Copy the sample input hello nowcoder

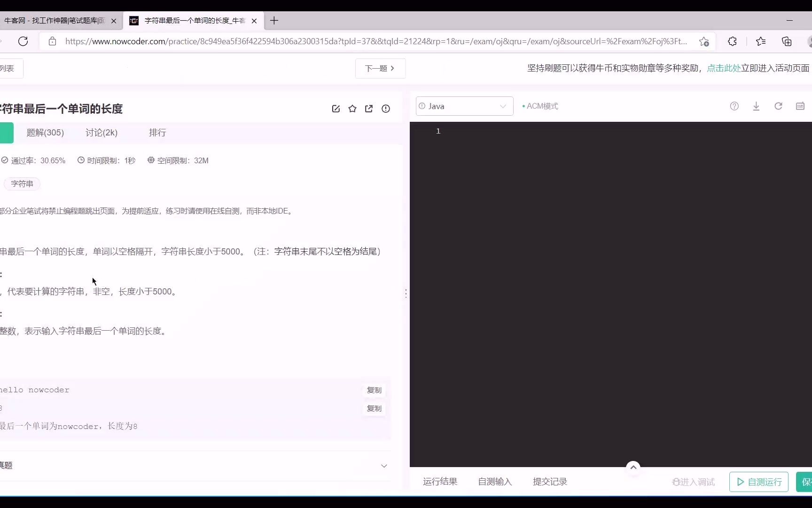tap(374, 390)
